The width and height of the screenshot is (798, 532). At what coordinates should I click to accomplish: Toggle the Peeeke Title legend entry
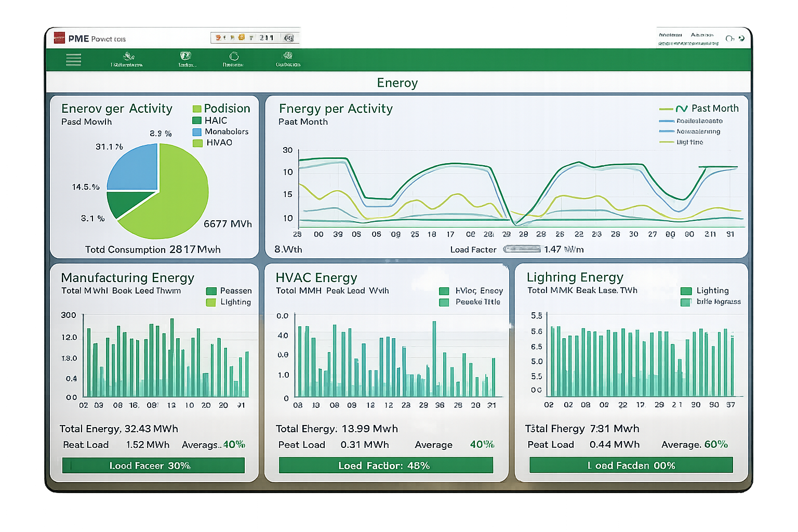[470, 302]
